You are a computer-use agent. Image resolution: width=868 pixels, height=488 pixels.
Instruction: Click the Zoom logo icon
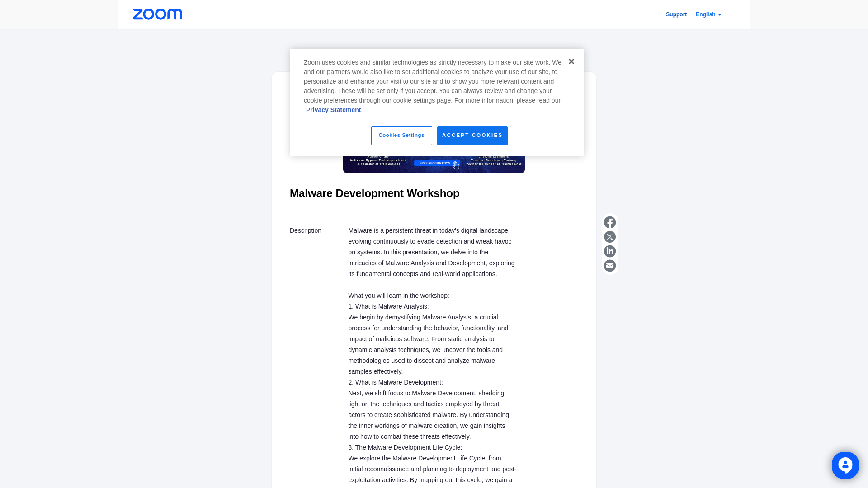pyautogui.click(x=157, y=14)
